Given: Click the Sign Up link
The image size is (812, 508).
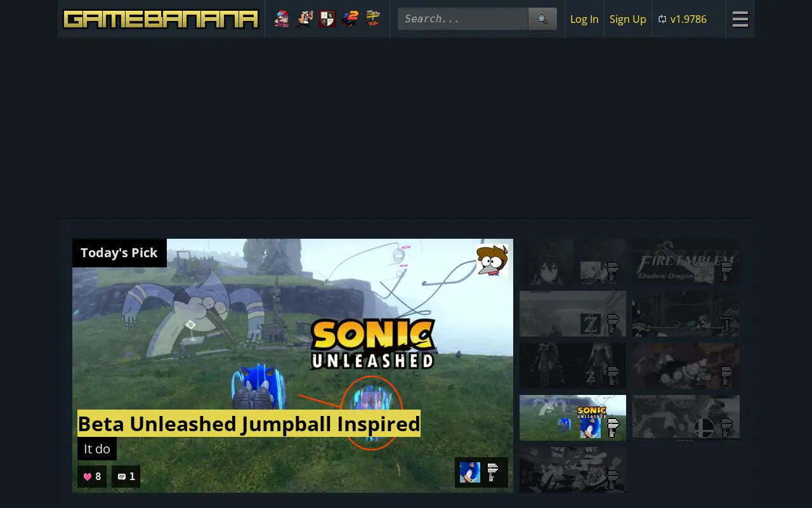Looking at the screenshot, I should click(627, 19).
